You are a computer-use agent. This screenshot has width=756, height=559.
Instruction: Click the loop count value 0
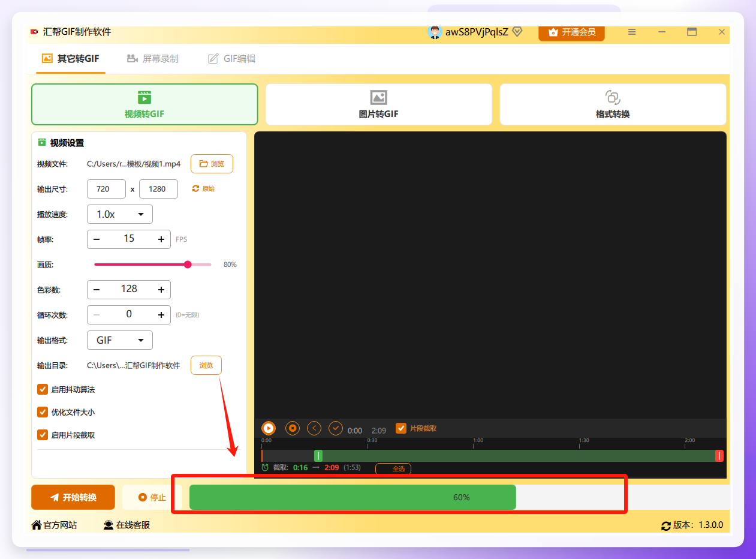[x=129, y=314]
